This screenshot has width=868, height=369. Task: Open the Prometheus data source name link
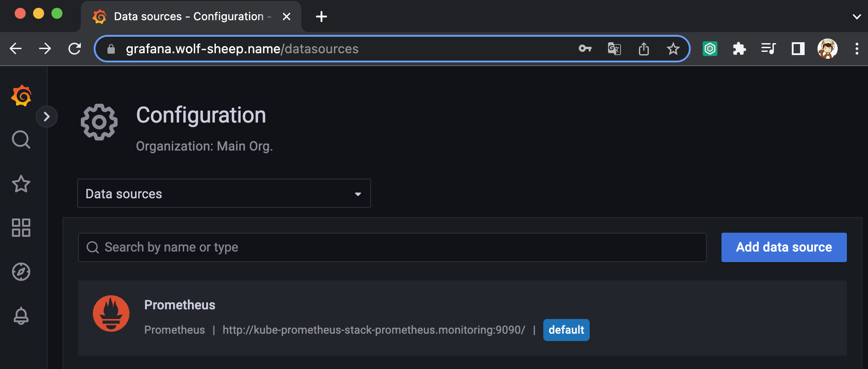coord(180,305)
